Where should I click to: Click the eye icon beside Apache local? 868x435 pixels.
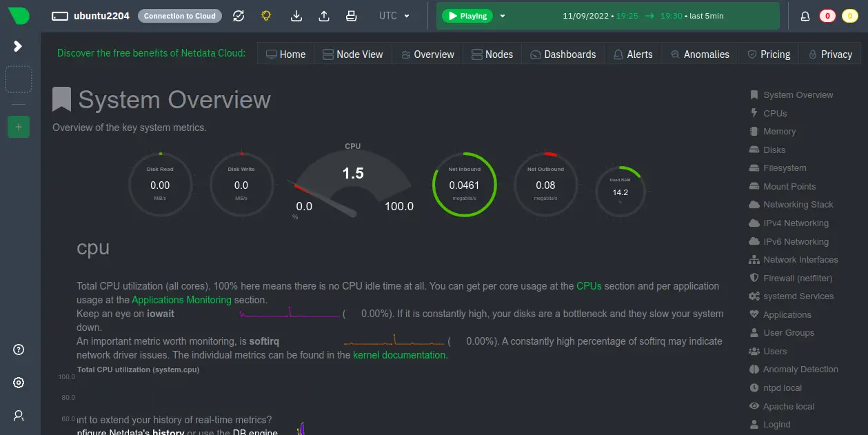(x=754, y=406)
